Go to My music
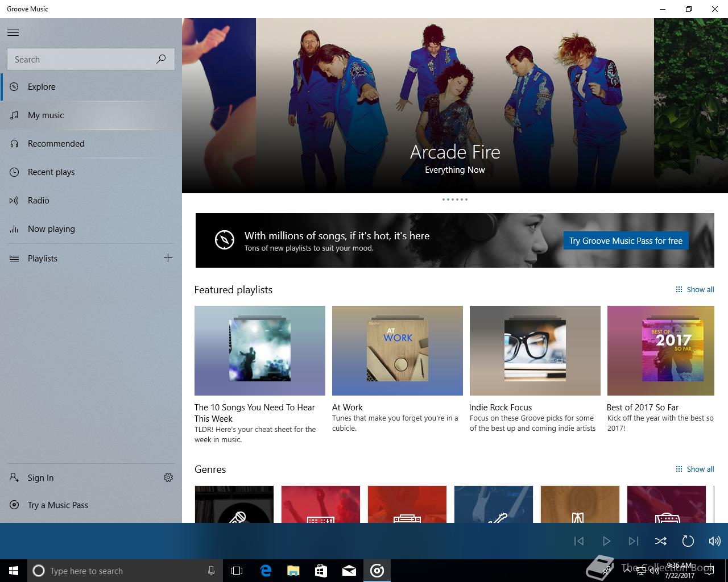The image size is (728, 582). coord(91,115)
